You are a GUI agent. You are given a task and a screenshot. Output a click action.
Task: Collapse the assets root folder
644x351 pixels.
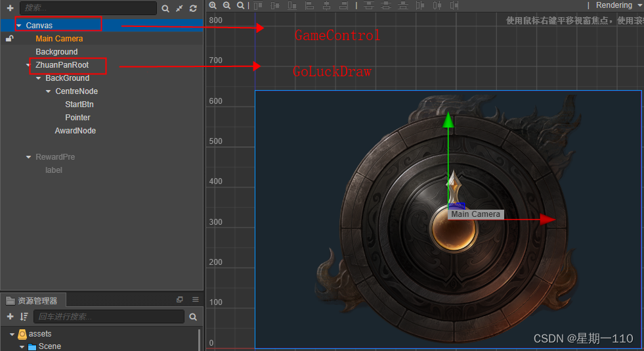(x=12, y=334)
